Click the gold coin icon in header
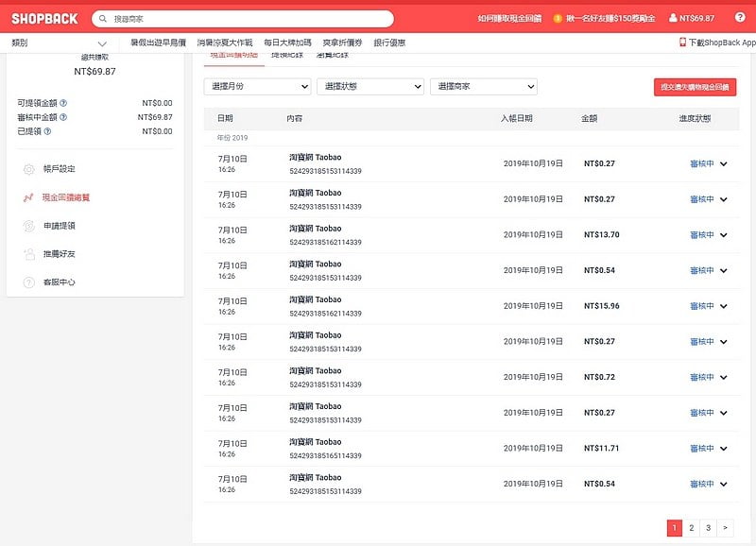Image resolution: width=756 pixels, height=546 pixels. coord(558,18)
